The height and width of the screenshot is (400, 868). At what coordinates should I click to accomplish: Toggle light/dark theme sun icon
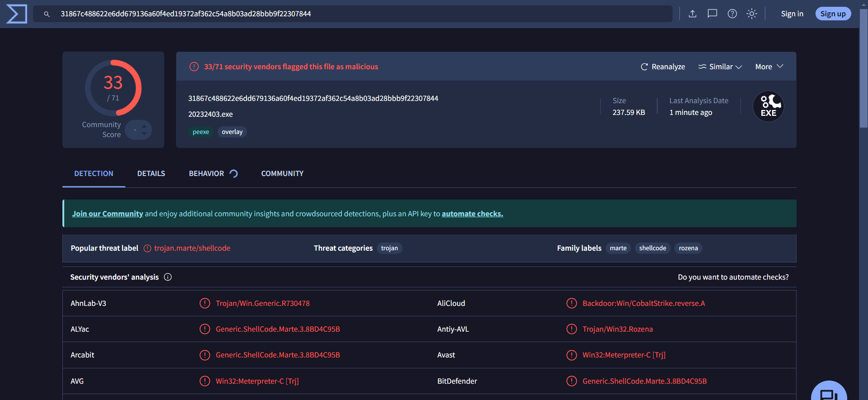pos(752,14)
